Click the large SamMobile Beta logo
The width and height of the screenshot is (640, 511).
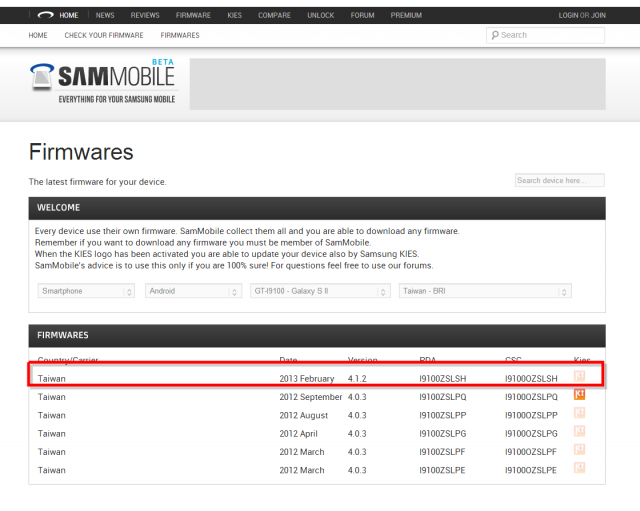103,83
